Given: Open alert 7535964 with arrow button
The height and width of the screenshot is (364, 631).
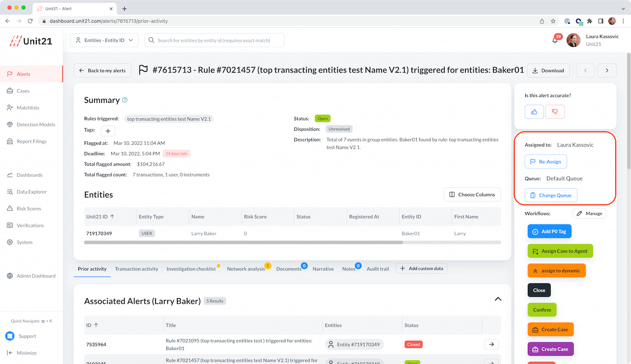Looking at the screenshot, I should (x=491, y=344).
